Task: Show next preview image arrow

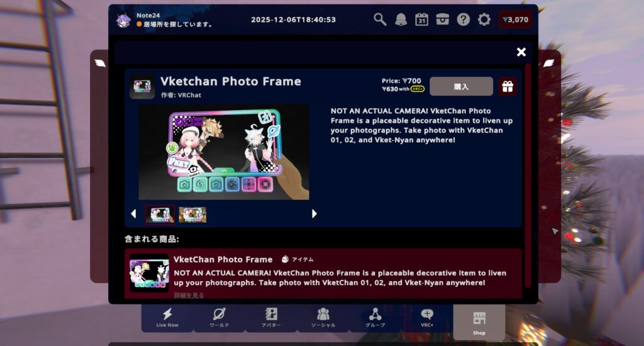Action: click(314, 214)
